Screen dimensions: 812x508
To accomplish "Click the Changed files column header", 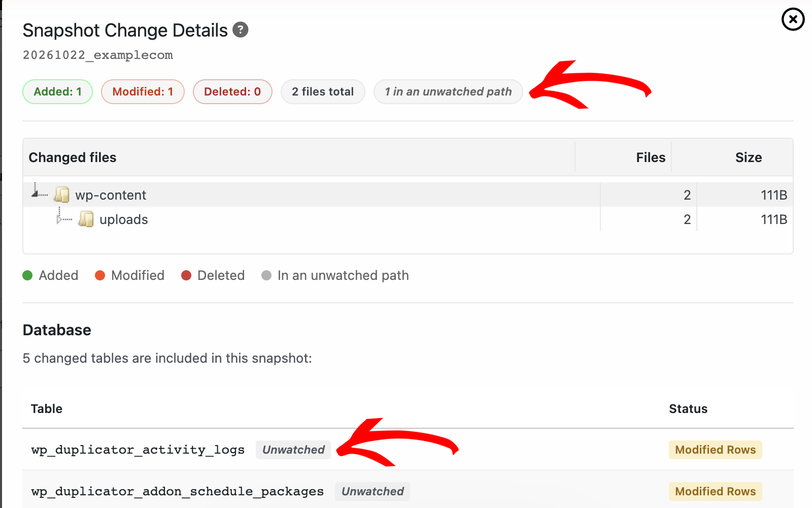I will [x=73, y=157].
